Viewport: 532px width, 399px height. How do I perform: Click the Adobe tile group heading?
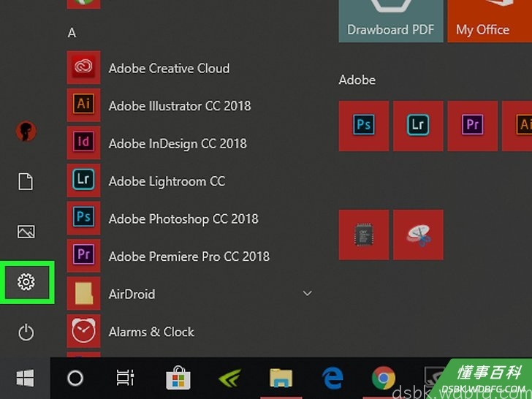[x=357, y=80]
